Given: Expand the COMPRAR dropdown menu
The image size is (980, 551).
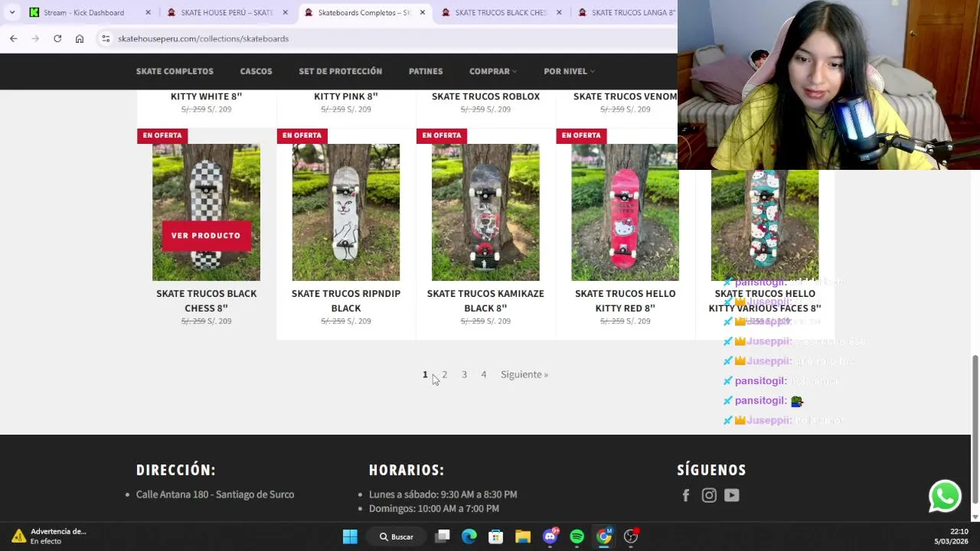Looking at the screenshot, I should [x=492, y=71].
